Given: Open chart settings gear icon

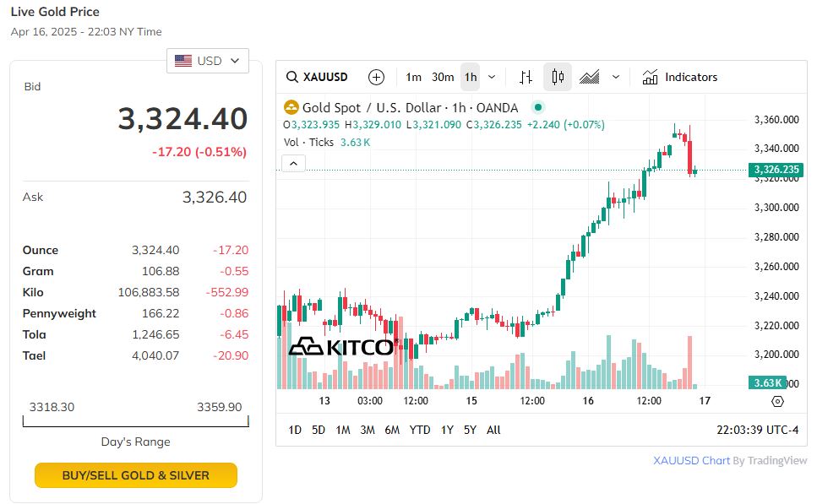Looking at the screenshot, I should [x=778, y=402].
